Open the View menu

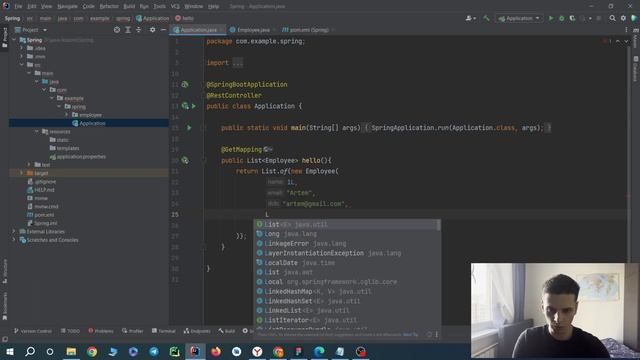[x=47, y=7]
